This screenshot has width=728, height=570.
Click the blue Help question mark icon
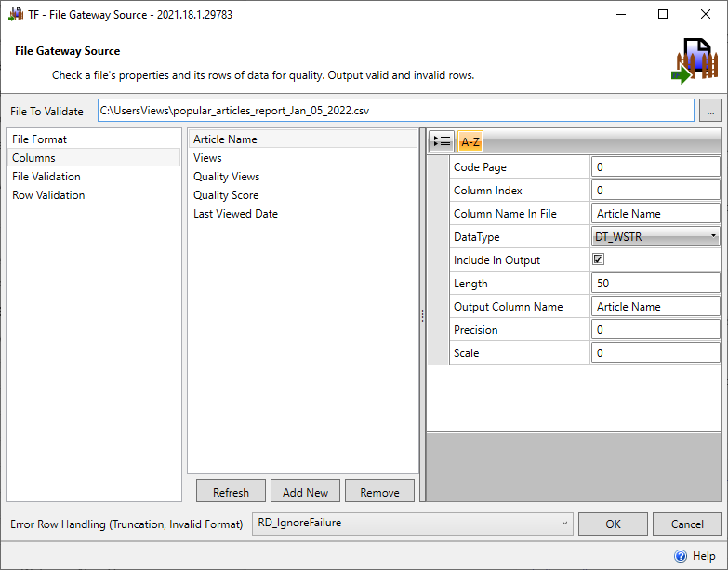tap(681, 556)
